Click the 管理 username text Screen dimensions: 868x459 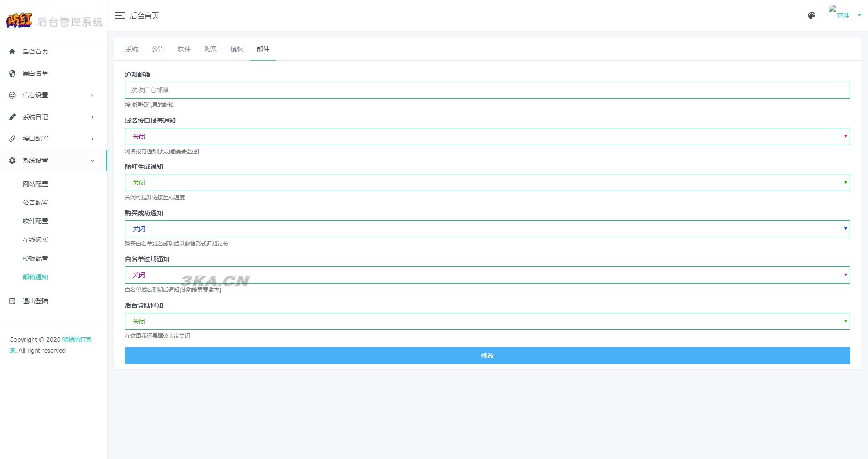click(843, 15)
